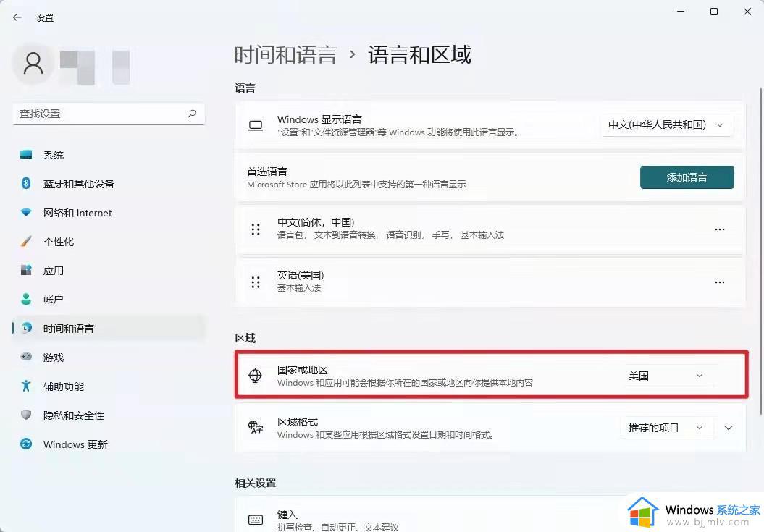Open the 区域格式 推荐的项目 dropdown
The width and height of the screenshot is (764, 532).
[666, 428]
